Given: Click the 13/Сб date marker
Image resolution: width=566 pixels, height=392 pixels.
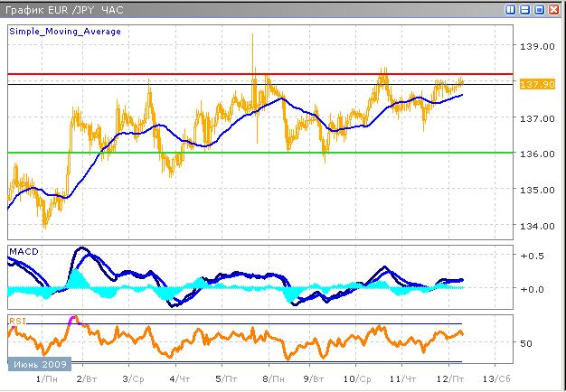Looking at the screenshot, I should tap(496, 378).
